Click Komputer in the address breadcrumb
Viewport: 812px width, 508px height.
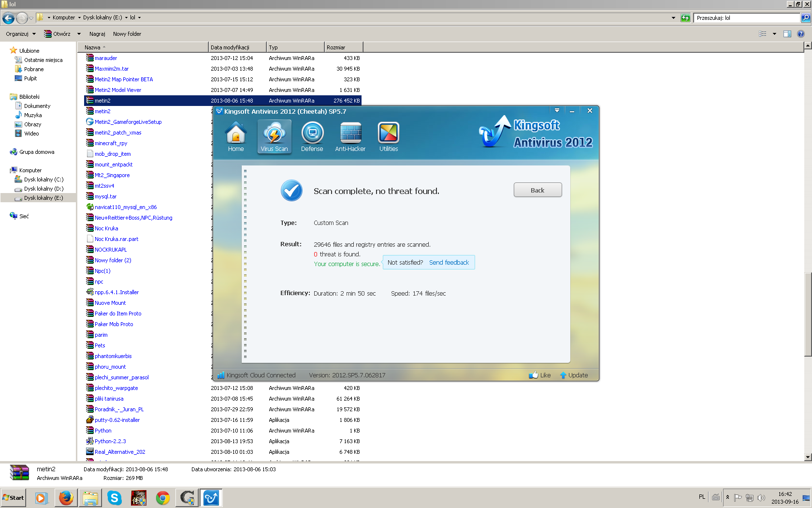click(64, 17)
